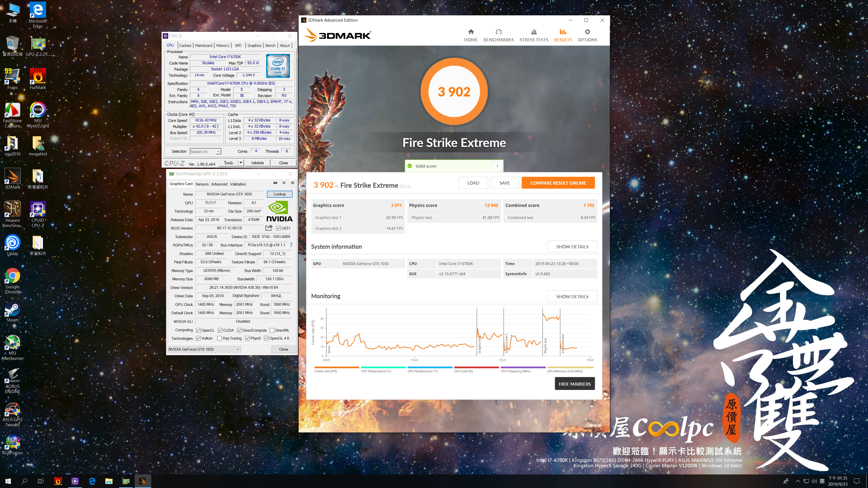
Task: Toggle the Ray Tracing checkbox
Action: pos(219,338)
